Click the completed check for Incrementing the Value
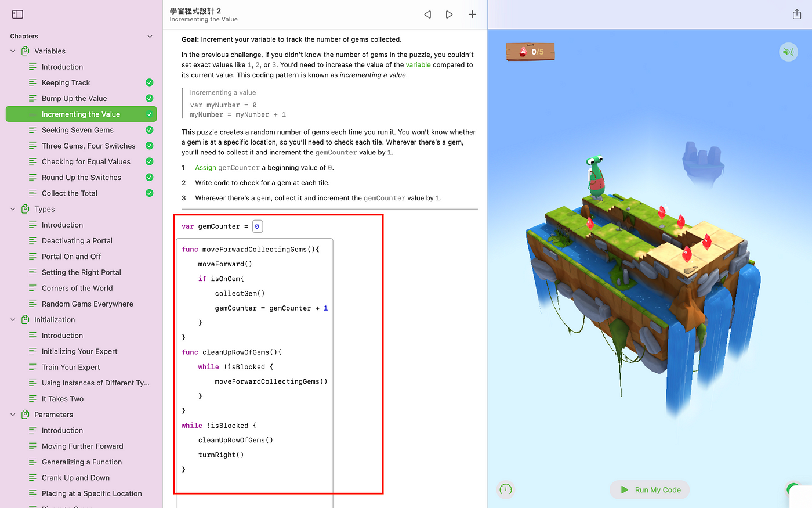Viewport: 812px width, 508px height. coord(149,114)
